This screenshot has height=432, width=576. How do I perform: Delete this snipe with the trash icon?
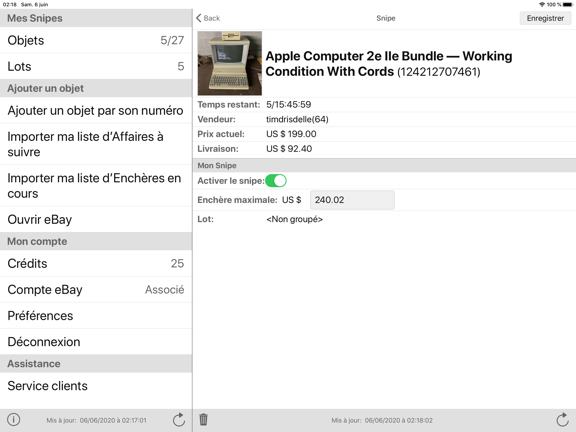coord(203,419)
